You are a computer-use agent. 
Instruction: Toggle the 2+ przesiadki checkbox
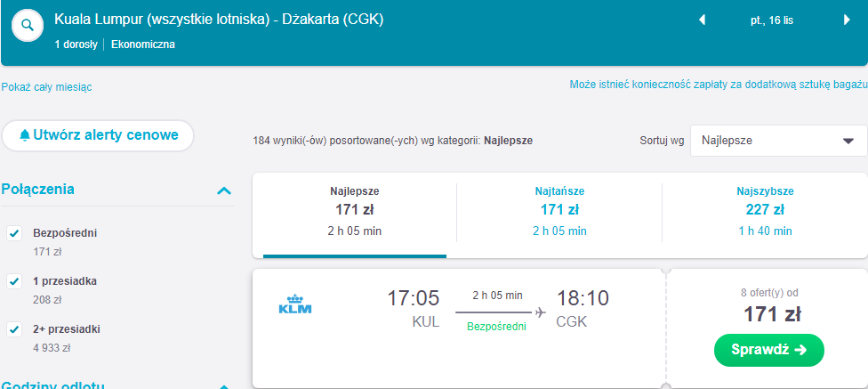(x=14, y=329)
